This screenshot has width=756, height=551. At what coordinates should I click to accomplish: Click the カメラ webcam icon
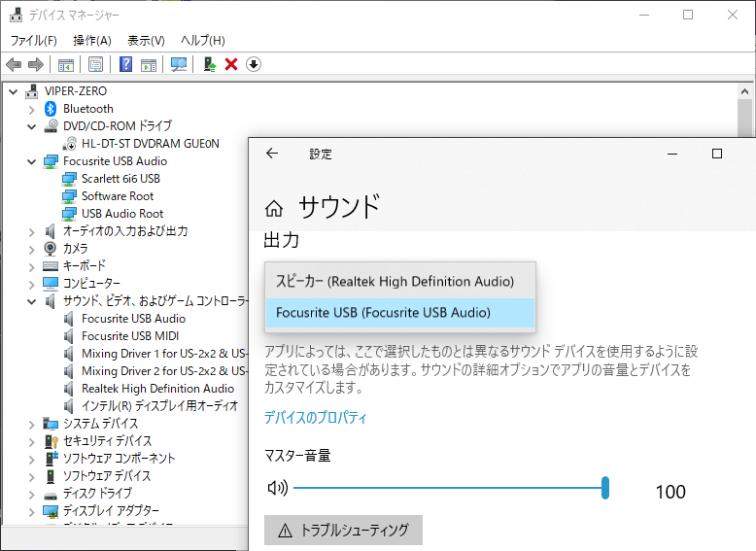pos(51,248)
